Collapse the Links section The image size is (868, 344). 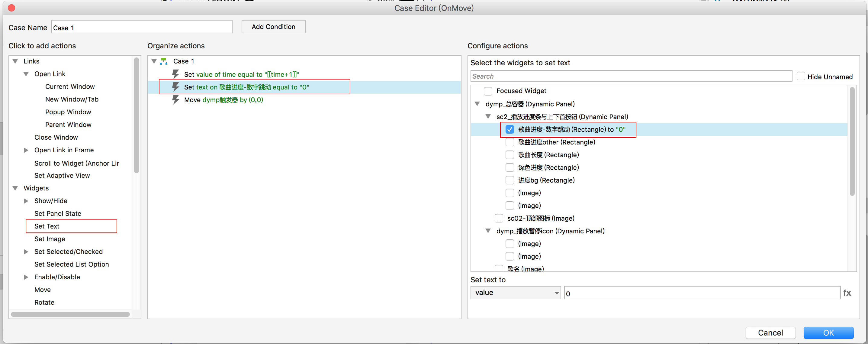point(15,61)
